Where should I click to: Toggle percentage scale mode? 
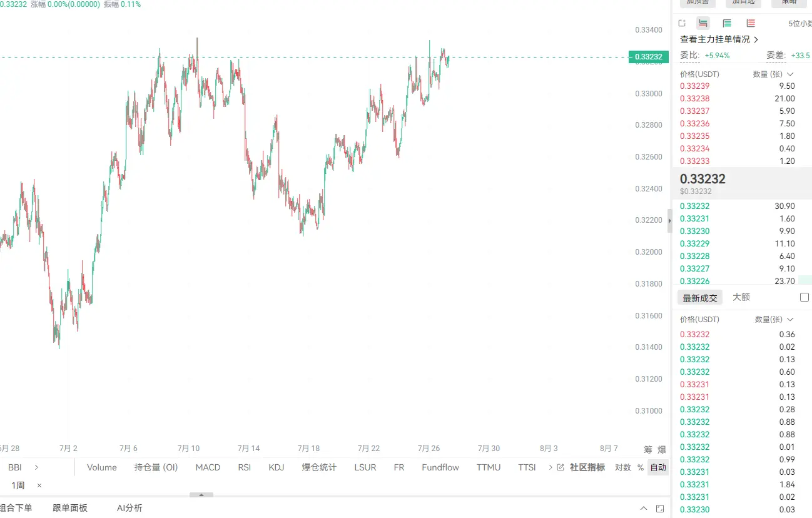(640, 467)
